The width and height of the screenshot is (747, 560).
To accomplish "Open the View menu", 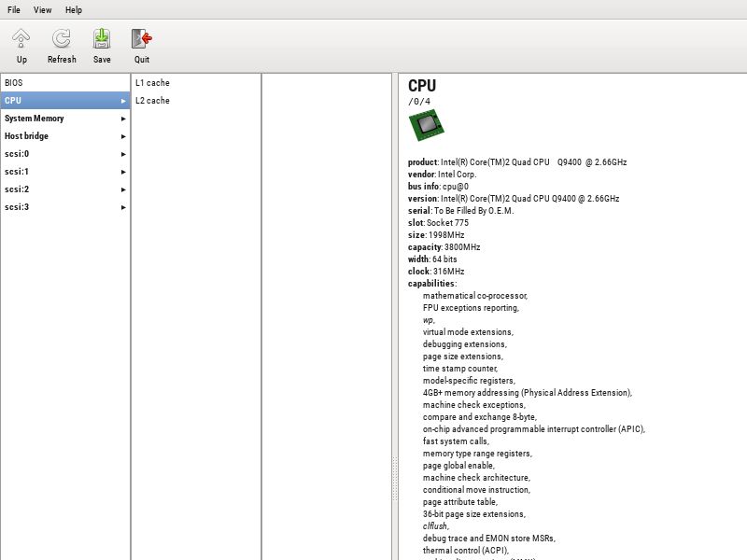I will click(42, 9).
